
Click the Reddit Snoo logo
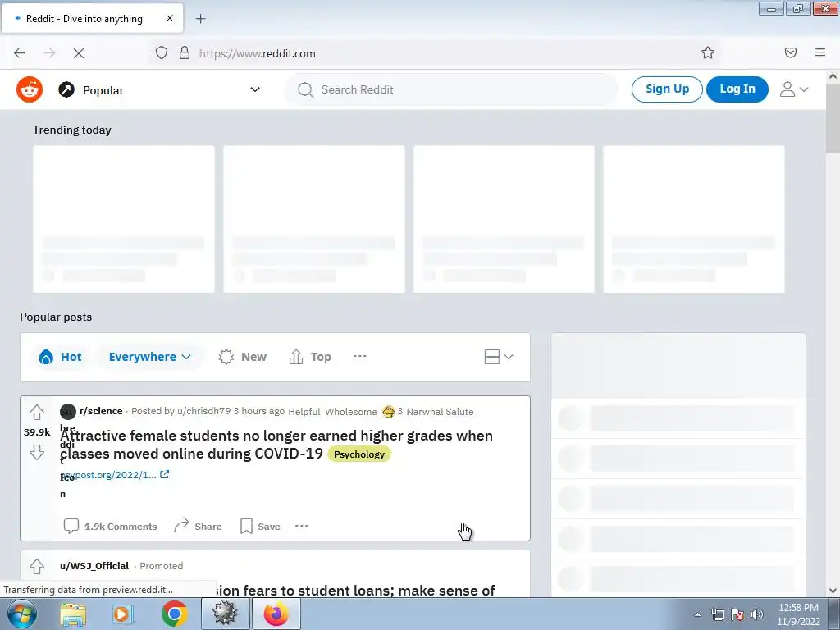(30, 89)
